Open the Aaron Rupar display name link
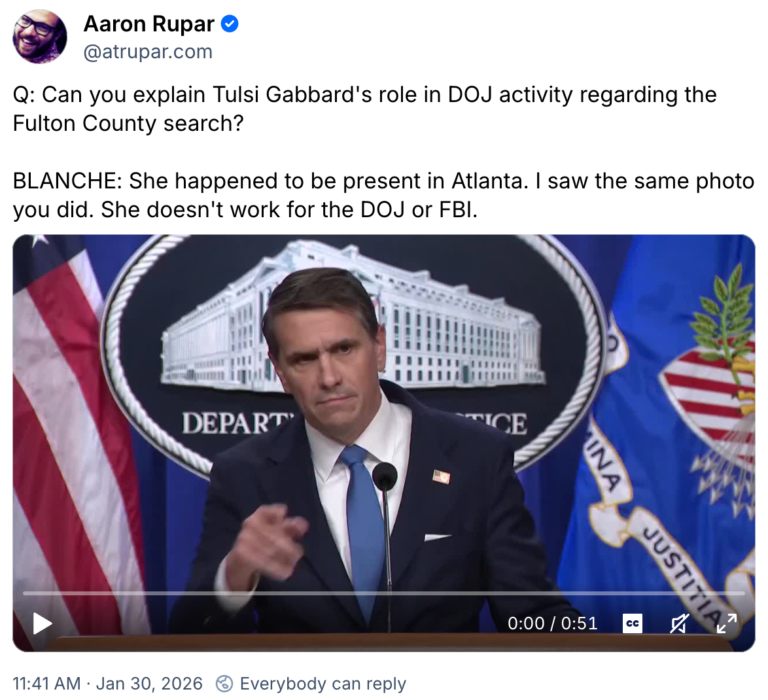This screenshot has height=700, width=768. point(149,24)
